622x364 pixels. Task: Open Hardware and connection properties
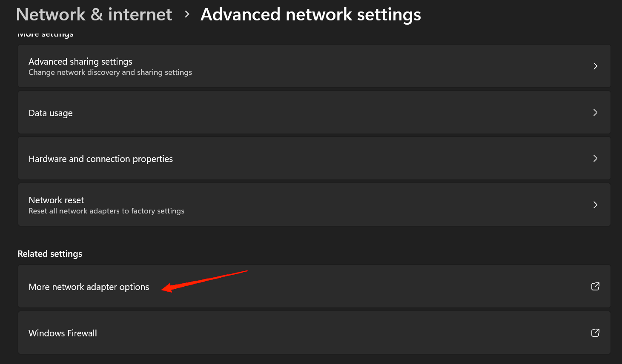(x=100, y=159)
